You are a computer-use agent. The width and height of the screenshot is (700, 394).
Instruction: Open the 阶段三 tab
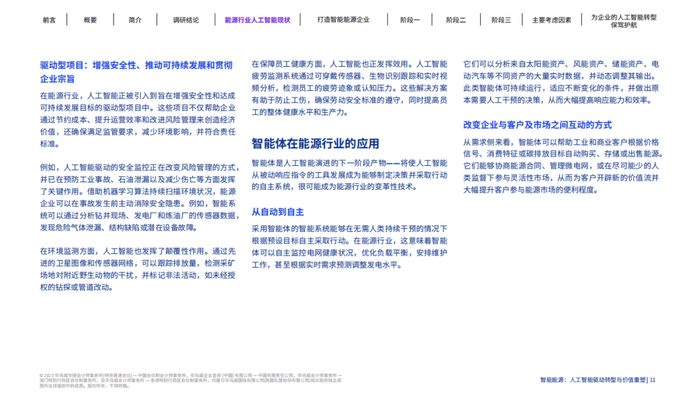tap(501, 20)
